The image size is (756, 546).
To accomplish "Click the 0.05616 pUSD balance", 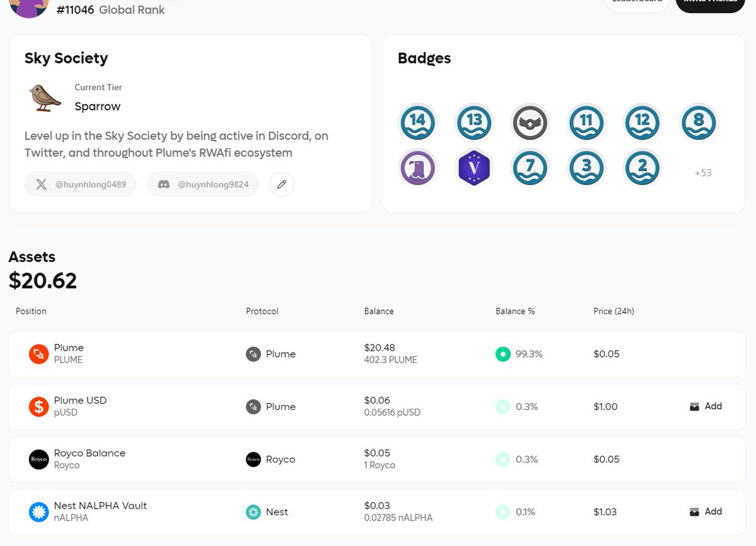I will 392,413.
